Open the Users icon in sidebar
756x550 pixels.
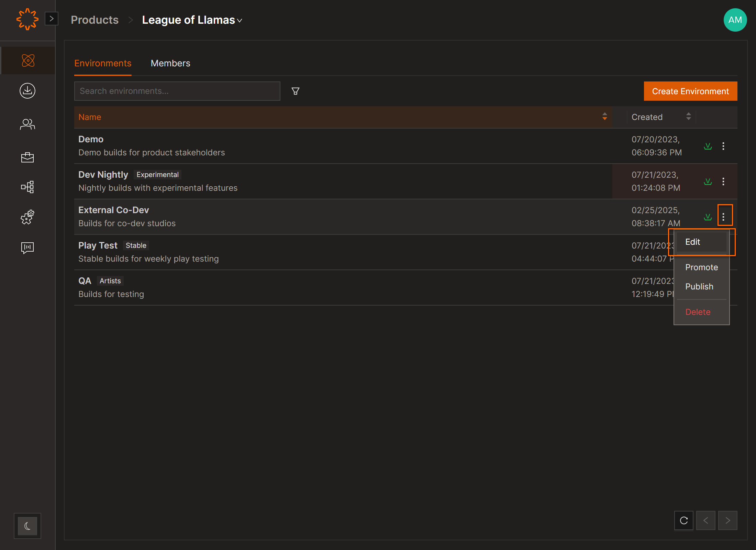[27, 124]
